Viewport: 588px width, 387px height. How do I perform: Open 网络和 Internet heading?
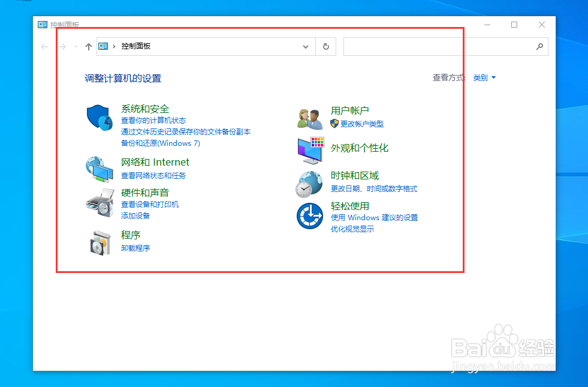pos(155,162)
